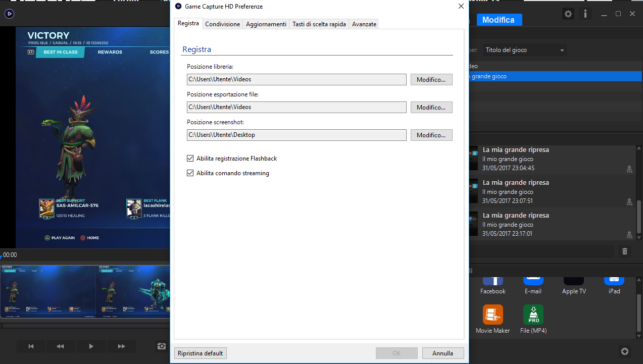Click the search field beside the trash icon
643x364 pixels.
tap(541, 251)
